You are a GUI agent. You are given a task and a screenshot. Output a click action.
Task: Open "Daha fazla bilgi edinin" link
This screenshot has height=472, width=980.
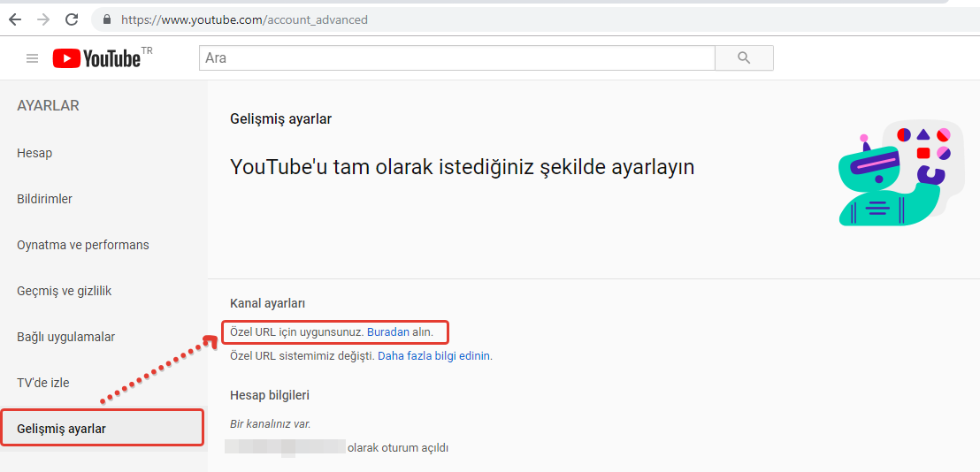[x=433, y=356]
